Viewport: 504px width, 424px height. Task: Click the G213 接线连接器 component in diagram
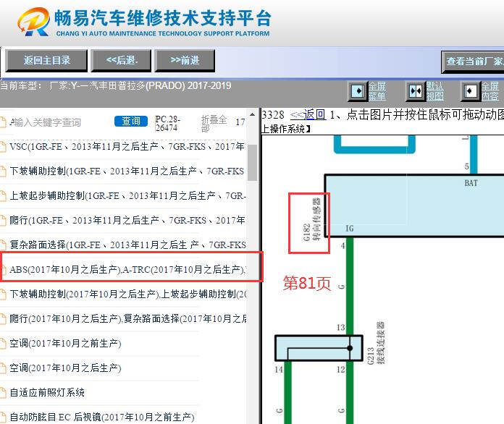(x=319, y=348)
